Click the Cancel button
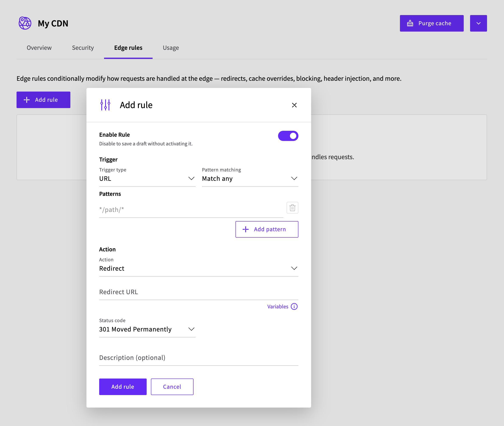 [172, 386]
